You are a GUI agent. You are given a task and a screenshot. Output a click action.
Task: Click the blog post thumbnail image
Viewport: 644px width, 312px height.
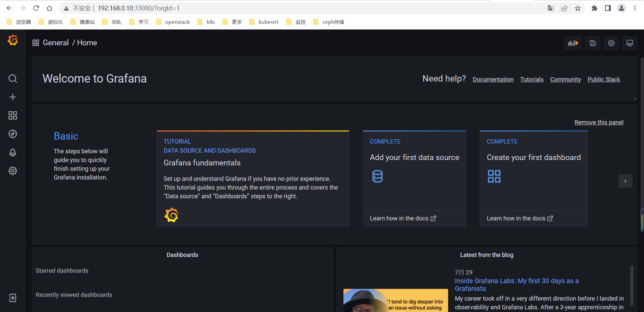395,300
